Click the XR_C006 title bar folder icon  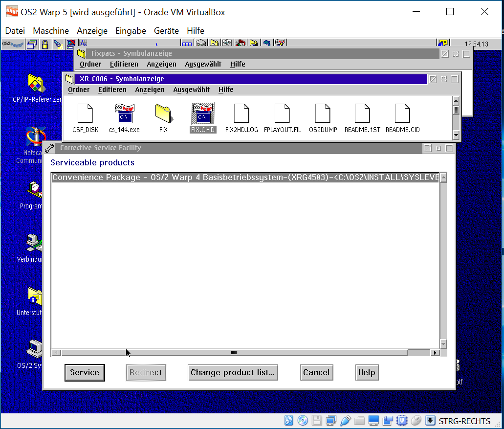point(69,79)
